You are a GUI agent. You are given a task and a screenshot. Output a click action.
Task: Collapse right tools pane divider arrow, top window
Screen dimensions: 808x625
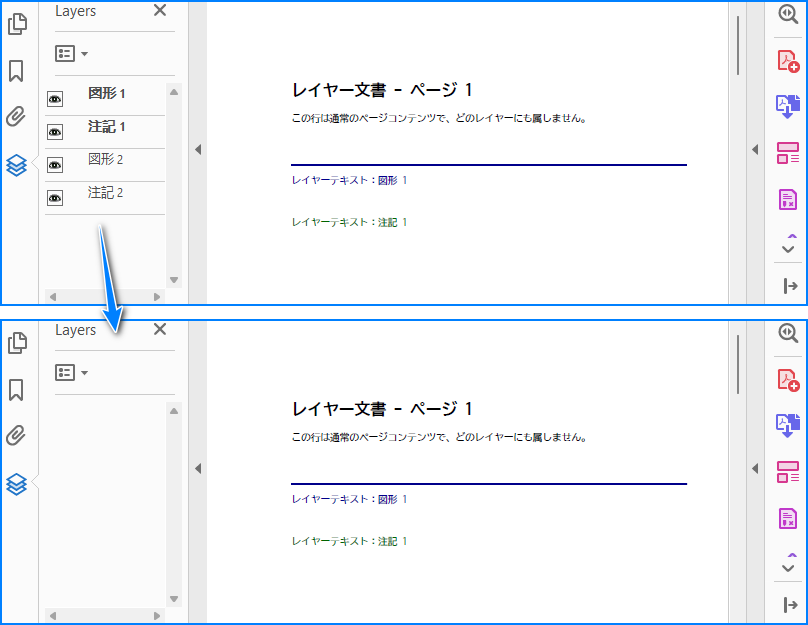click(755, 149)
